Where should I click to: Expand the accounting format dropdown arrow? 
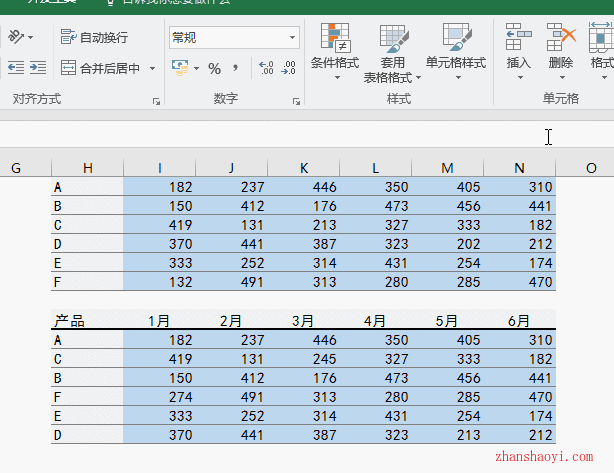(x=196, y=69)
